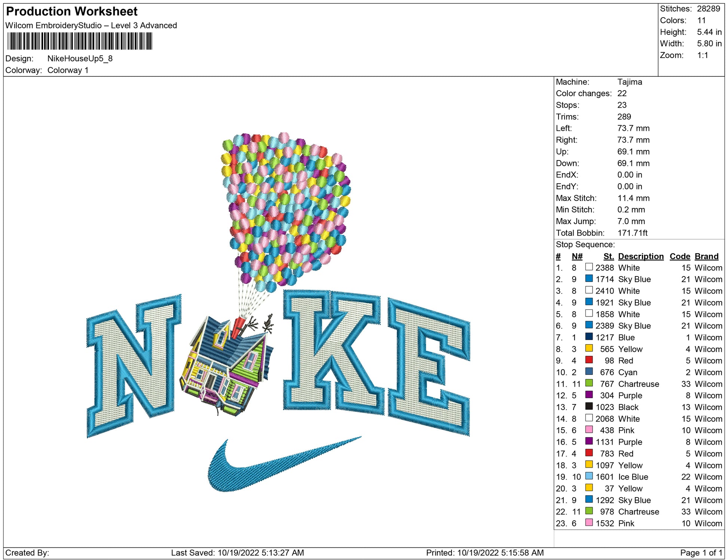728x560 pixels.
Task: Click the Production Worksheet title
Action: tap(72, 11)
